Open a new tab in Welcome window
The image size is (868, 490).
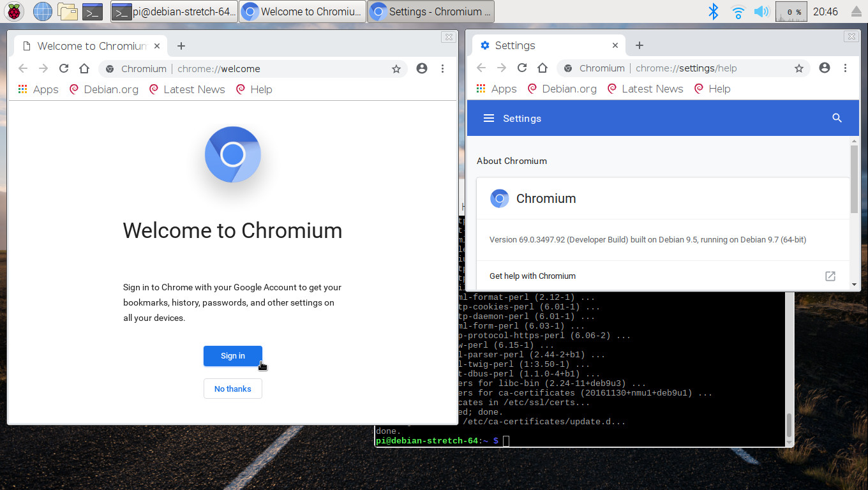(x=181, y=46)
